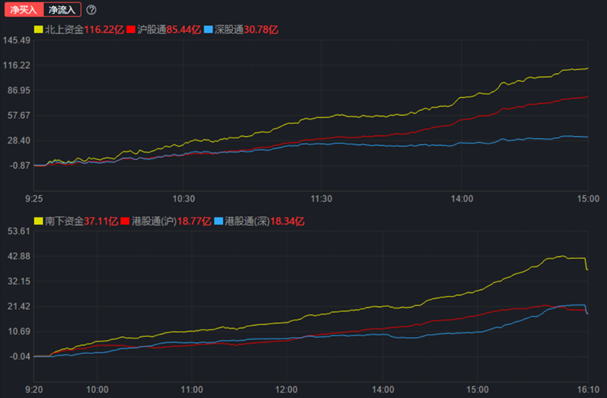607x398 pixels.
Task: Toggle the yellow 北上资金 legend swatch
Action: point(38,29)
